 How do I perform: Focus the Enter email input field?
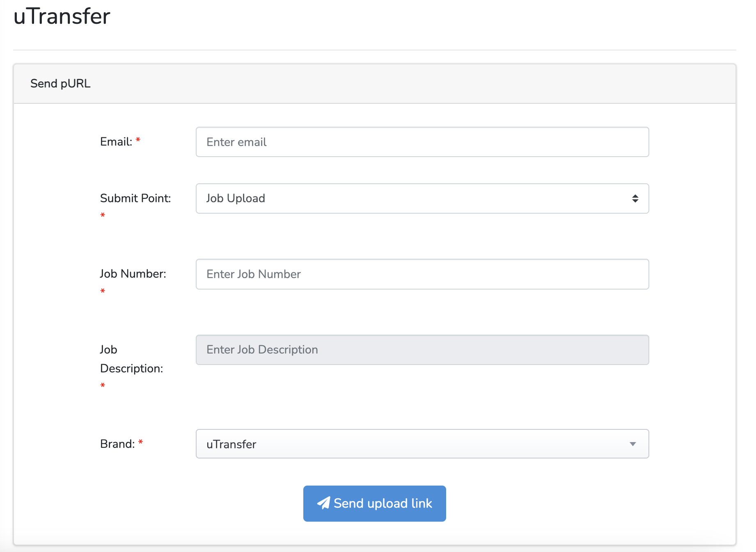[x=422, y=142]
